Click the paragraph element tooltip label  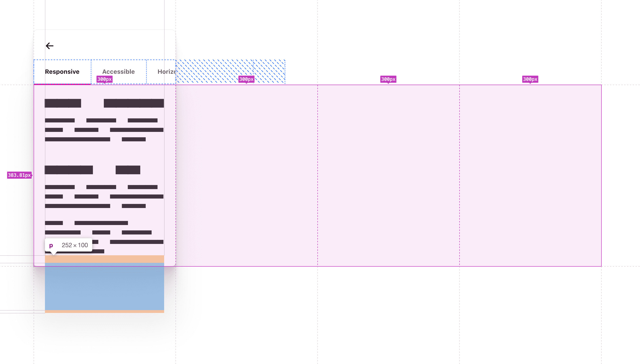[x=51, y=245]
